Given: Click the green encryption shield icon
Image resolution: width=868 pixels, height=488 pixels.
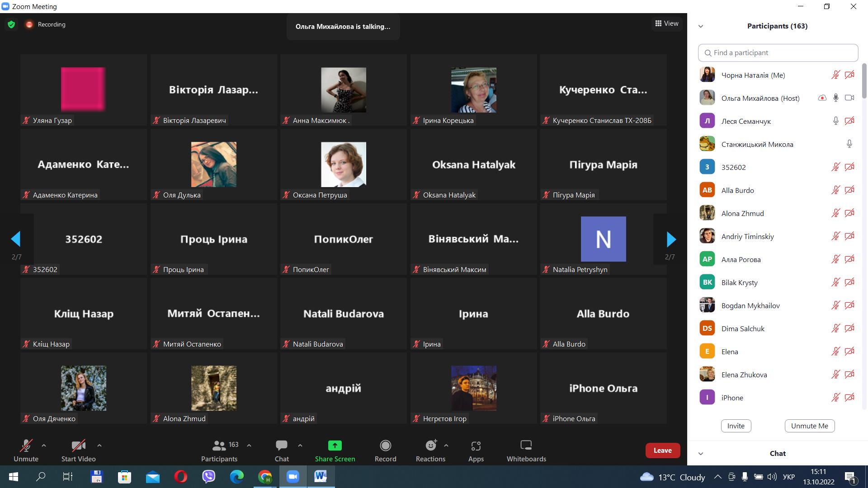Looking at the screenshot, I should 11,24.
